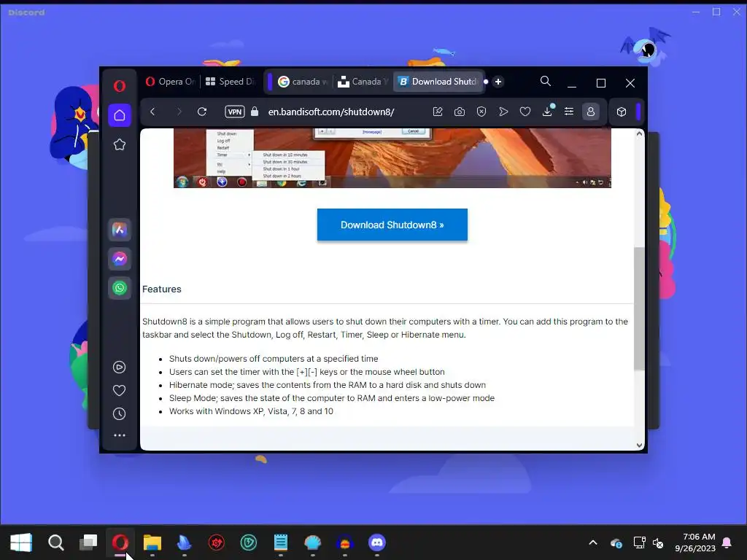Click the Features heading

point(161,289)
